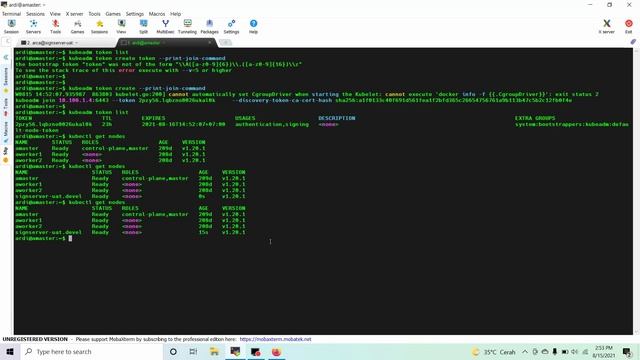Open the Packages toolbar icon
The width and height of the screenshot is (640, 360).
pos(209,27)
